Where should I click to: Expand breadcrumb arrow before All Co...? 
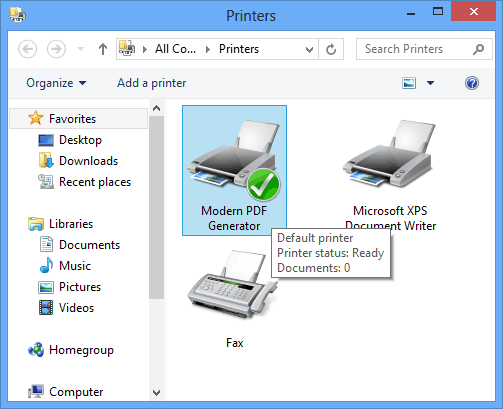[x=145, y=49]
